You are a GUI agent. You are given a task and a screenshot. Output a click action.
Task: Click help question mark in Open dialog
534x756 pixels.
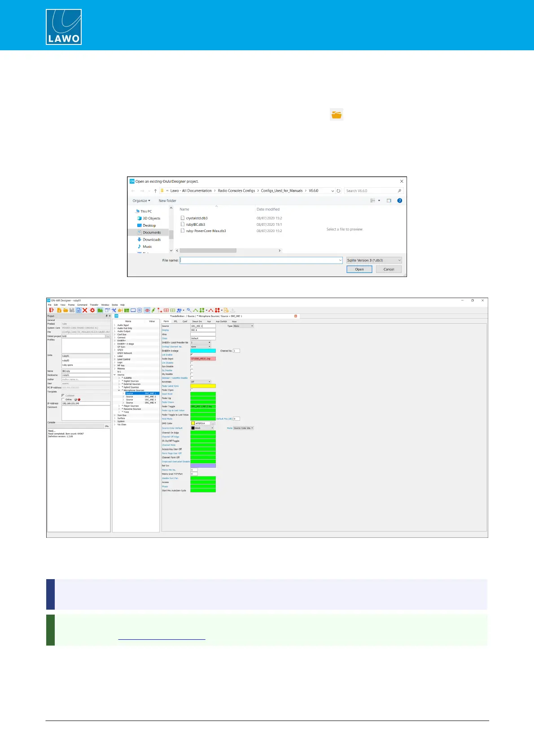[x=399, y=201]
